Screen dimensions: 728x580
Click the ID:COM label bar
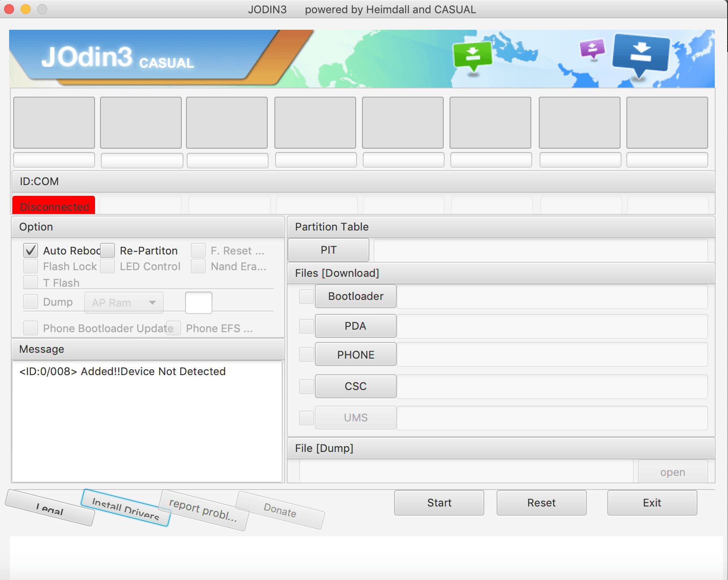point(363,181)
